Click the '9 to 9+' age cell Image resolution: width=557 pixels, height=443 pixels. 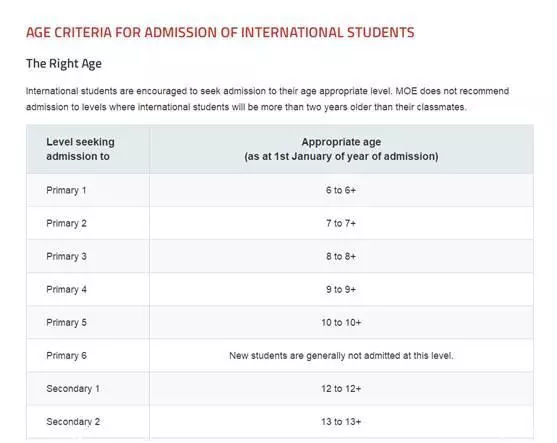point(341,290)
